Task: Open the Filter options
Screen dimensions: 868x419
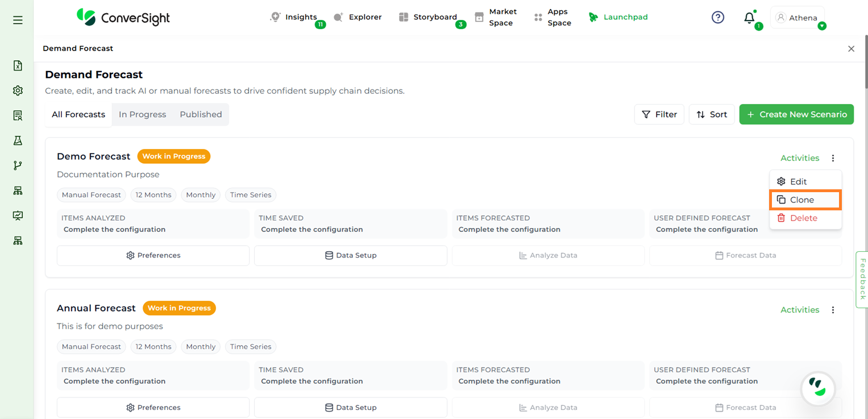Action: 659,114
